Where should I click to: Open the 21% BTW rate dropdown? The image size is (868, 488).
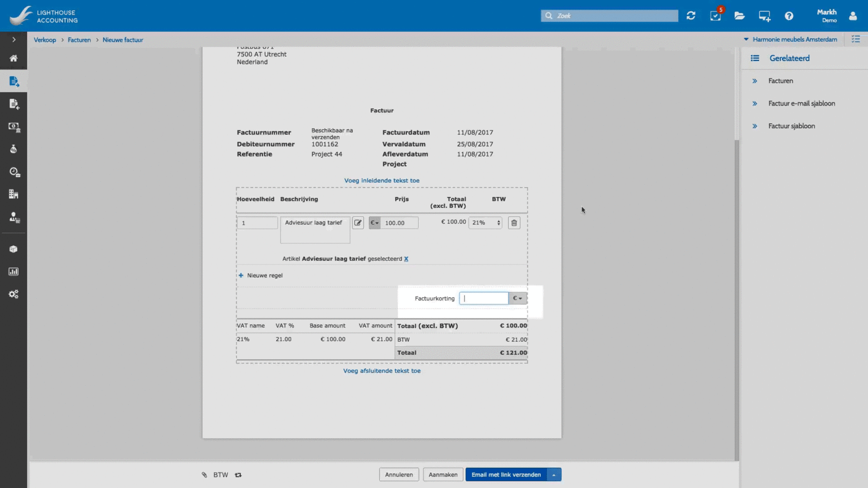pos(485,223)
